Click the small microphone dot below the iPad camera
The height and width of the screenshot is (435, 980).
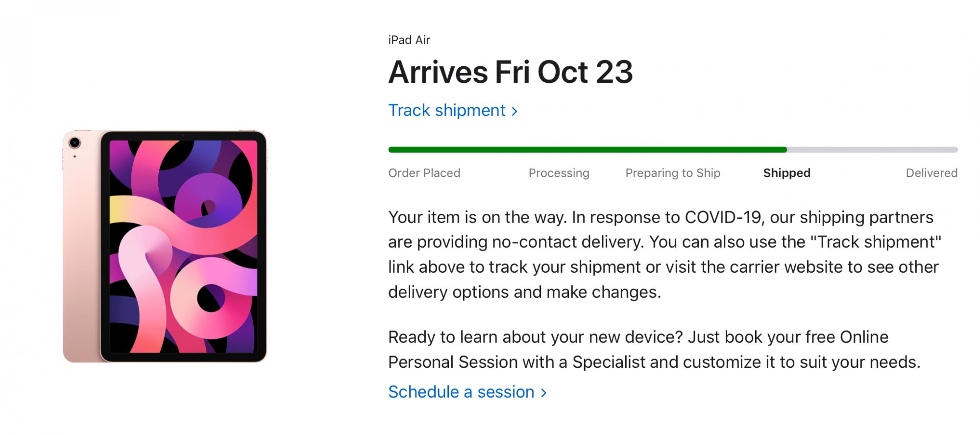pos(74,156)
